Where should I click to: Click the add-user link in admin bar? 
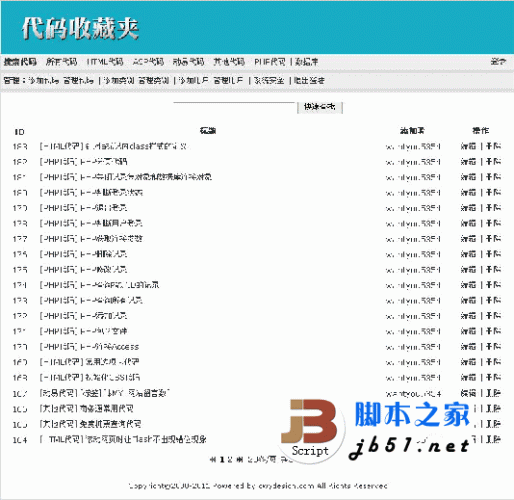pyautogui.click(x=194, y=80)
